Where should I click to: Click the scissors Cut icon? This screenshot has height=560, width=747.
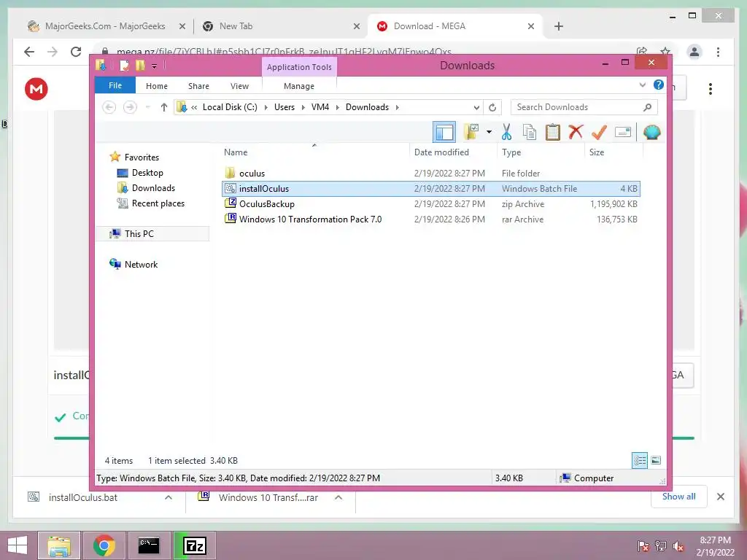pos(506,132)
